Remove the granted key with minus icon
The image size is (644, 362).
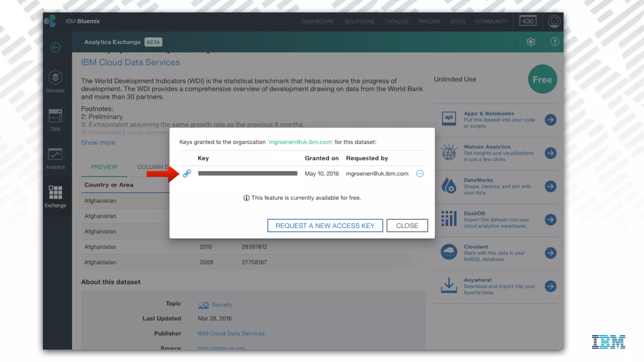click(420, 173)
